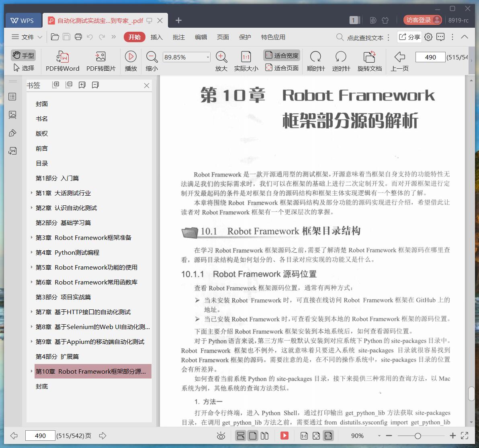Zoom out using 缩小 icon
This screenshot has width=479, height=448.
coord(152,61)
